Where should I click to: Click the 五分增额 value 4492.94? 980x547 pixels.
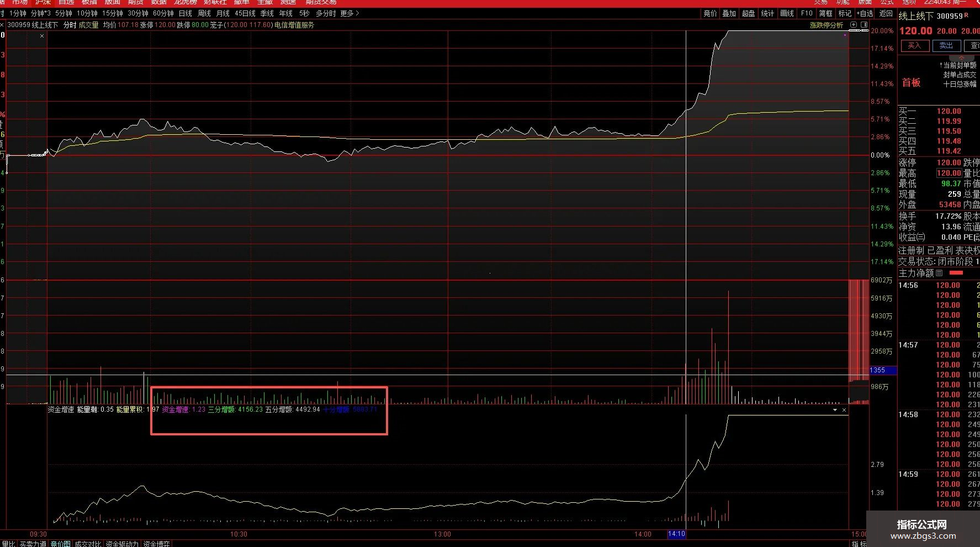(x=308, y=409)
